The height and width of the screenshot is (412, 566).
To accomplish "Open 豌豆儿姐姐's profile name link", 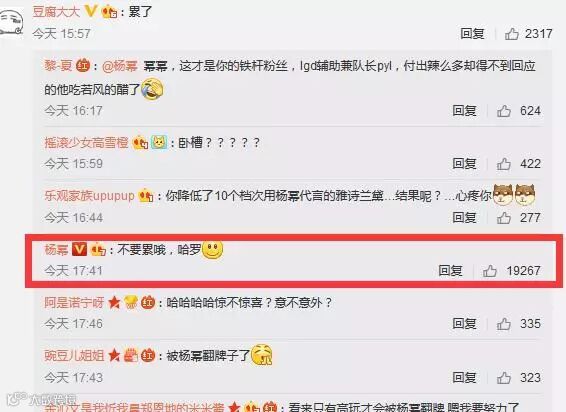I will coord(74,356).
